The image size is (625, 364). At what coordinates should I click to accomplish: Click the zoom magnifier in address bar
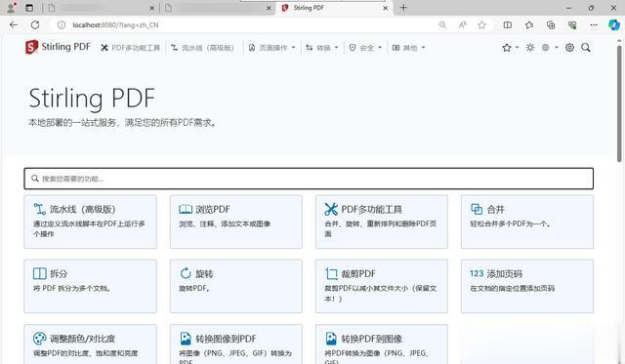pyautogui.click(x=442, y=25)
